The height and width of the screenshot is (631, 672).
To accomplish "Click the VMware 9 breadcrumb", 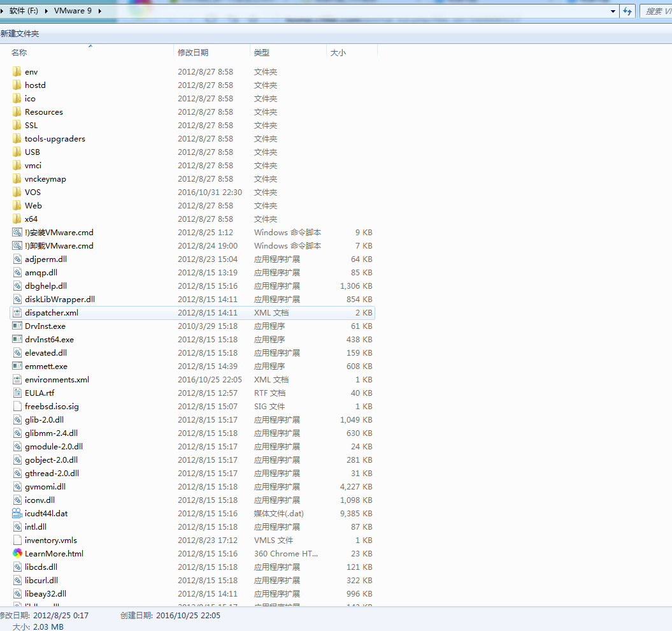I will click(73, 11).
